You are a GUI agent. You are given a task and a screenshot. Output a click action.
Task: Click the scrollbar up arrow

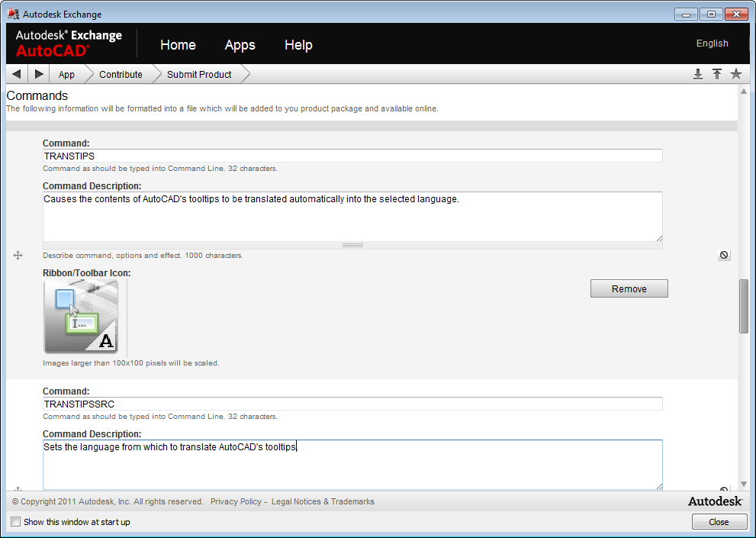click(744, 92)
